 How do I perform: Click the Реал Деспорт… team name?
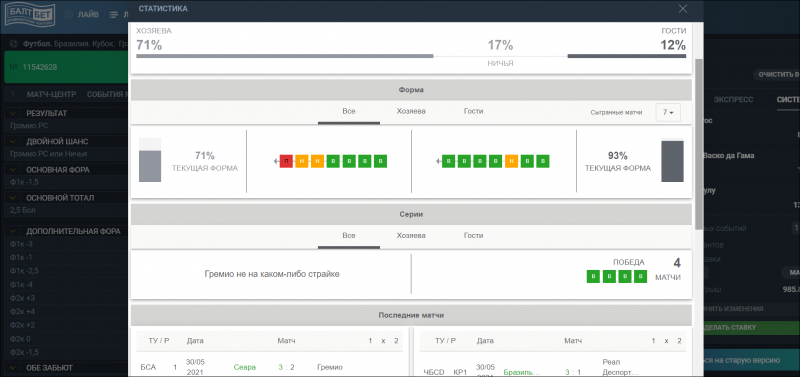(620, 367)
